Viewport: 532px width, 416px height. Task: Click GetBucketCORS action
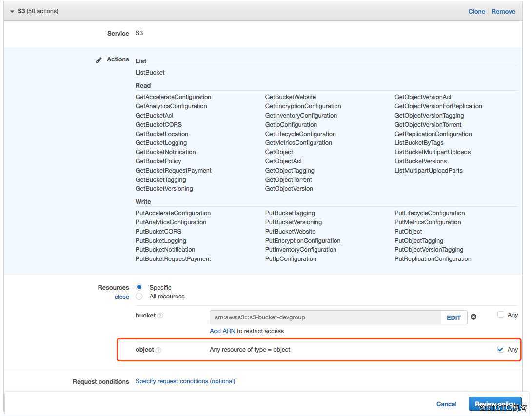pos(158,124)
